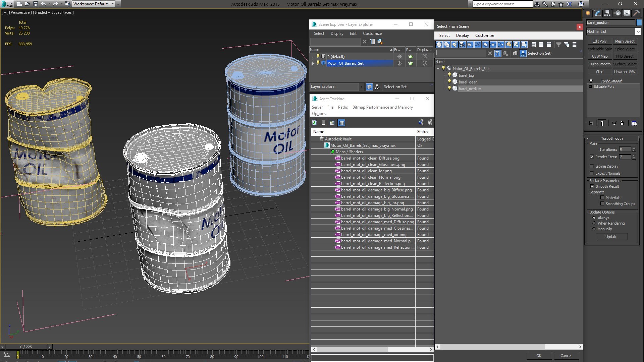Open the Workspace selector dropdown
The height and width of the screenshot is (362, 644).
pos(113,4)
